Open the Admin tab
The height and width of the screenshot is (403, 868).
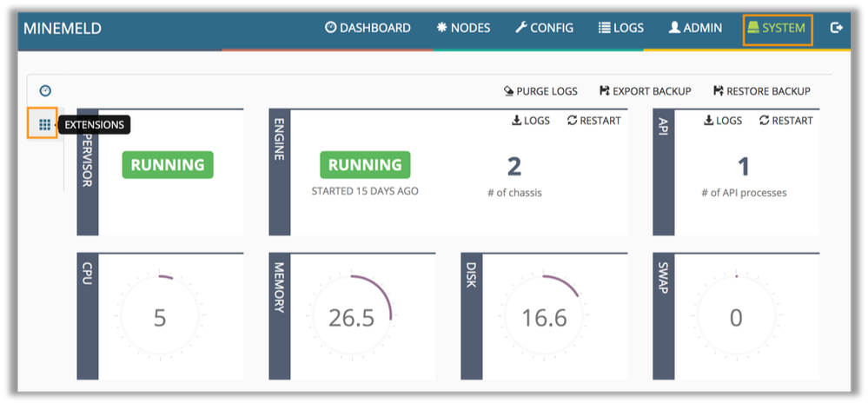pos(695,28)
